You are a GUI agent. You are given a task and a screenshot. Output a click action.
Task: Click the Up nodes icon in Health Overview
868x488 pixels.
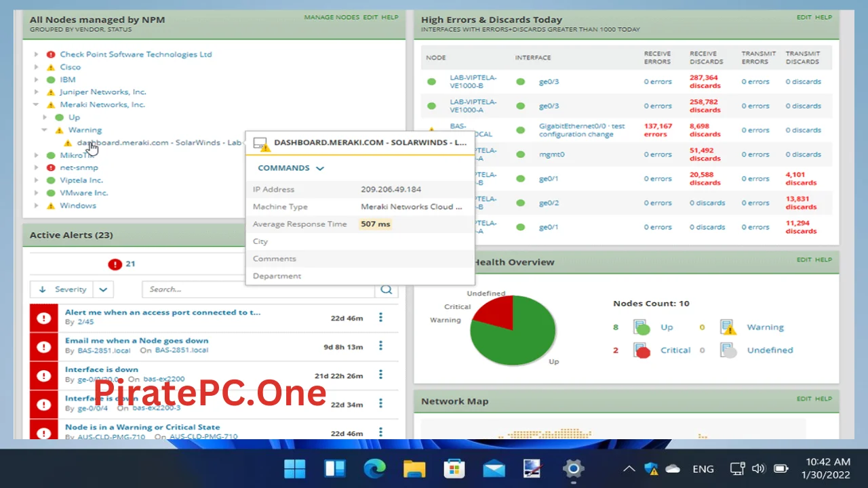tap(641, 327)
